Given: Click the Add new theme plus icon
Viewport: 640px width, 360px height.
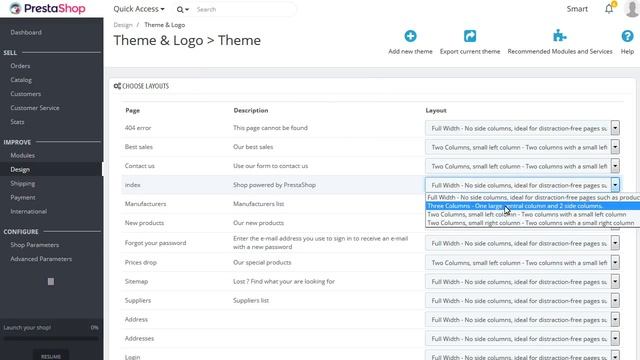Looking at the screenshot, I should [x=410, y=36].
